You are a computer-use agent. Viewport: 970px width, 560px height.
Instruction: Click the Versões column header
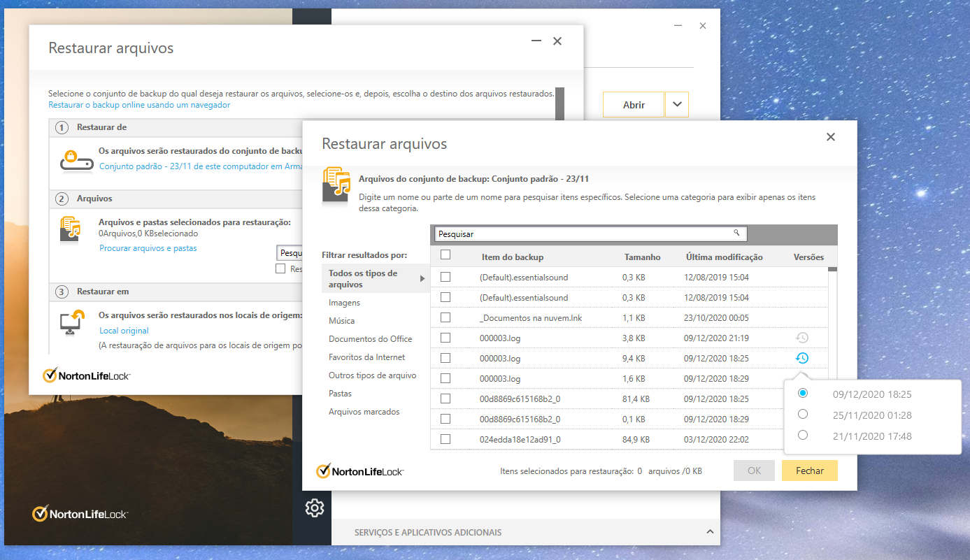tap(808, 257)
